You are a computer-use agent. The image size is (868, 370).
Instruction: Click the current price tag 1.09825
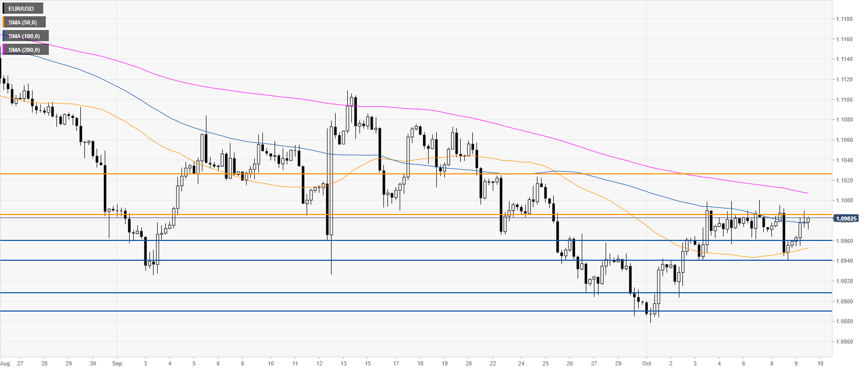(846, 219)
